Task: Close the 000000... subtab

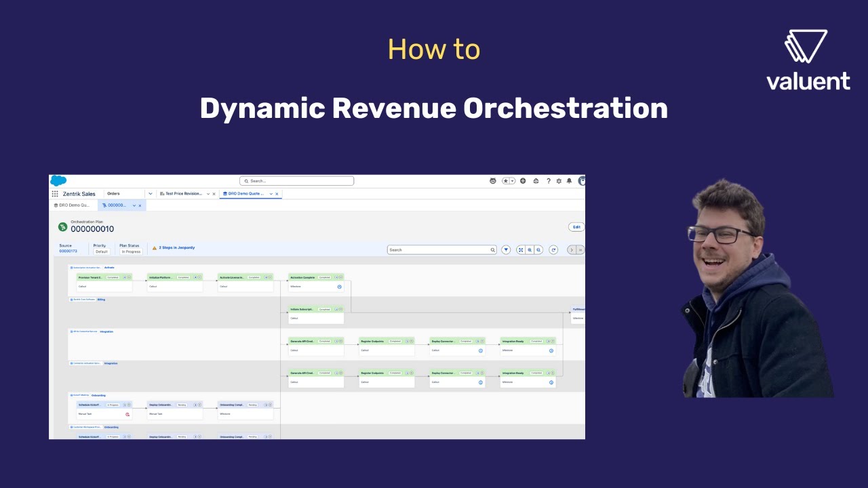Action: [140, 205]
